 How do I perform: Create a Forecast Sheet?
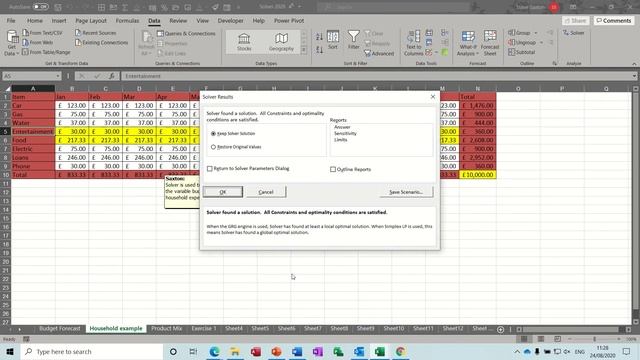490,43
